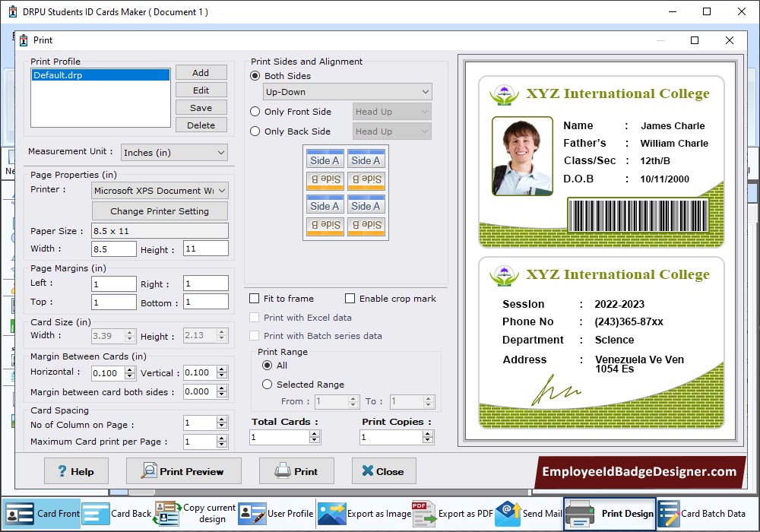Open Card Batch Data icon
The width and height of the screenshot is (760, 532).
pos(668,514)
